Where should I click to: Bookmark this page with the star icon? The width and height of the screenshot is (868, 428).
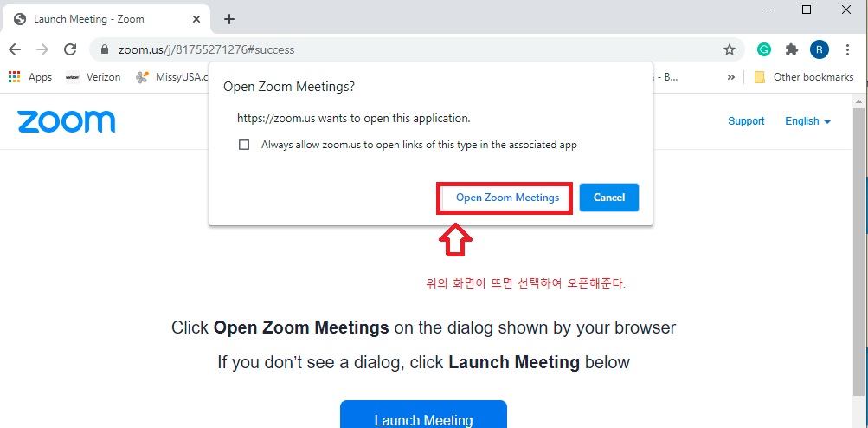[x=730, y=49]
